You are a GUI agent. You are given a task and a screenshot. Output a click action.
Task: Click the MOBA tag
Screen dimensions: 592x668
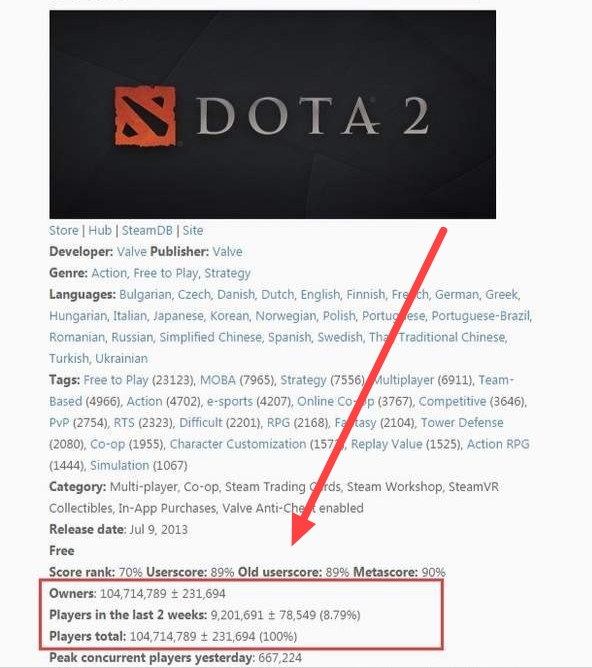(x=218, y=380)
